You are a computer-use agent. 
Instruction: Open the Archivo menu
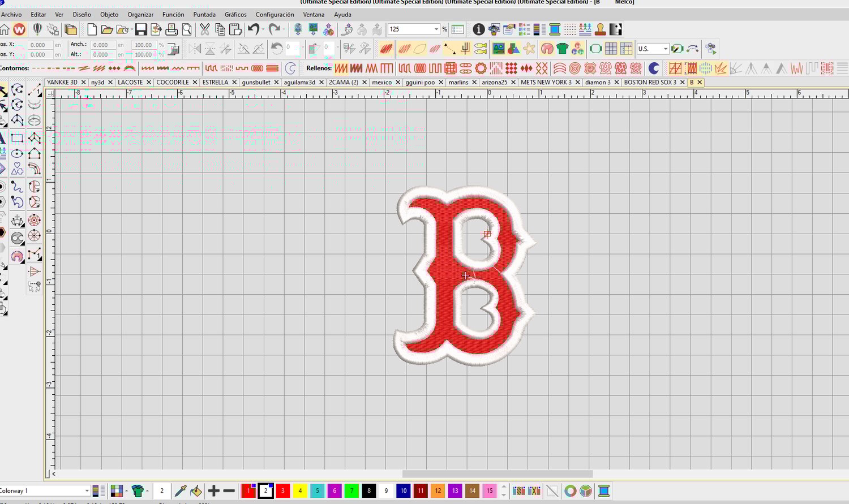(x=11, y=15)
